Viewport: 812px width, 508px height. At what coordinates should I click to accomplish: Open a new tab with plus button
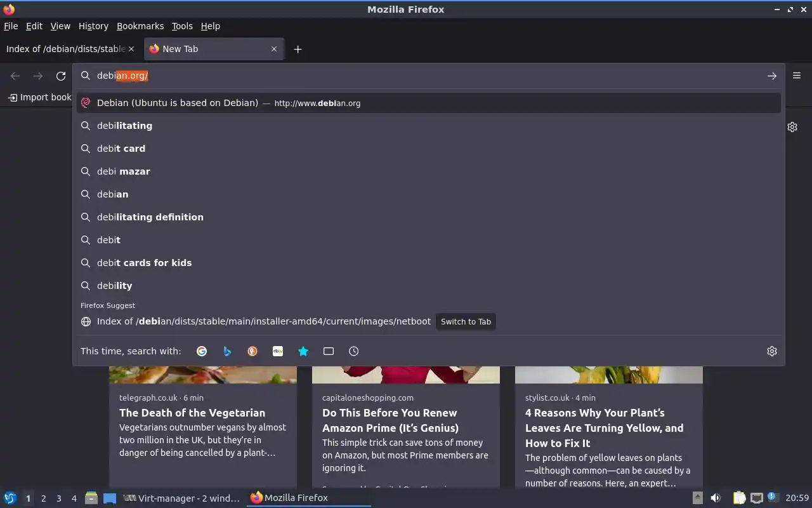[x=298, y=49]
